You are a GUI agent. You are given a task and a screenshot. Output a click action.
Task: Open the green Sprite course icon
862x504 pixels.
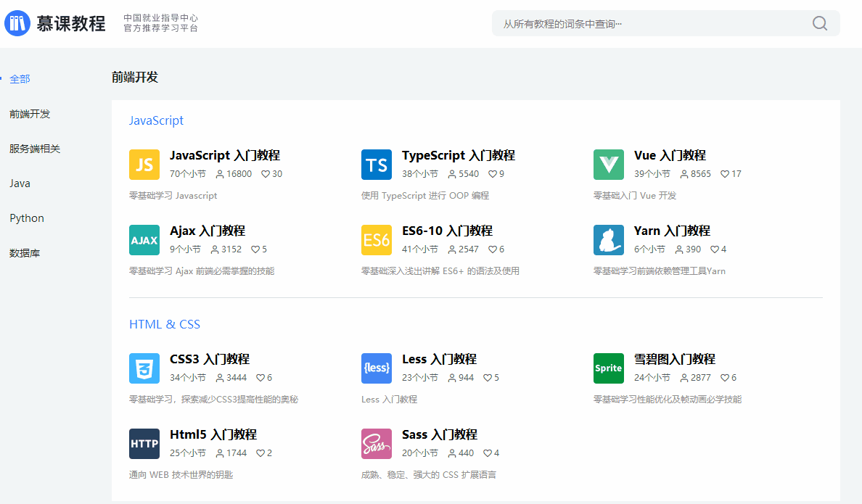pyautogui.click(x=609, y=368)
